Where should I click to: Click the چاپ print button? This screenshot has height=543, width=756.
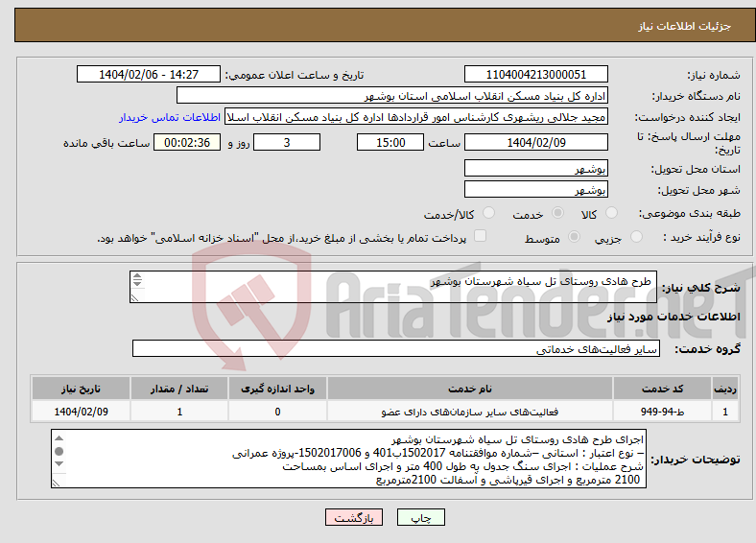[x=421, y=517]
